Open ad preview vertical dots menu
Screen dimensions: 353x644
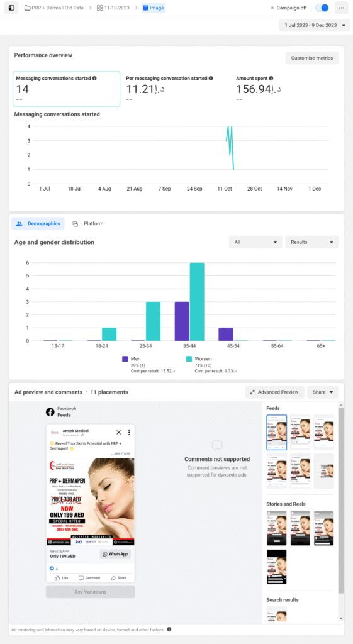tap(129, 432)
